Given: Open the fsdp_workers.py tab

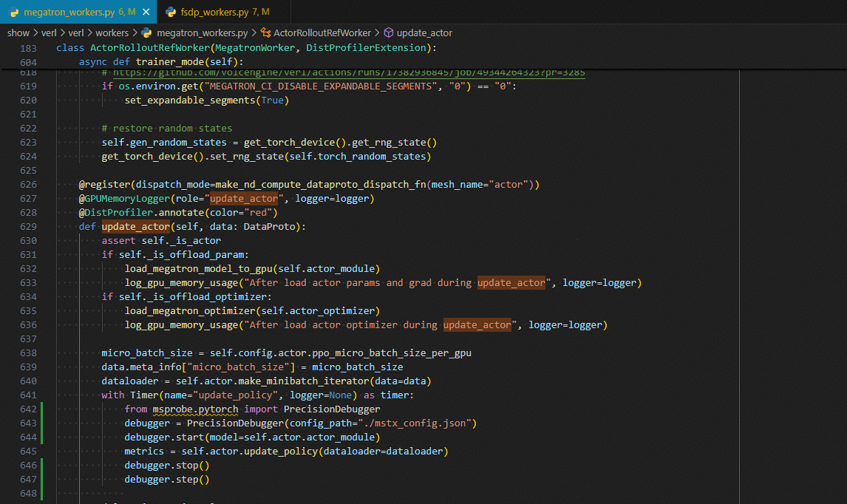Looking at the screenshot, I should tap(224, 12).
